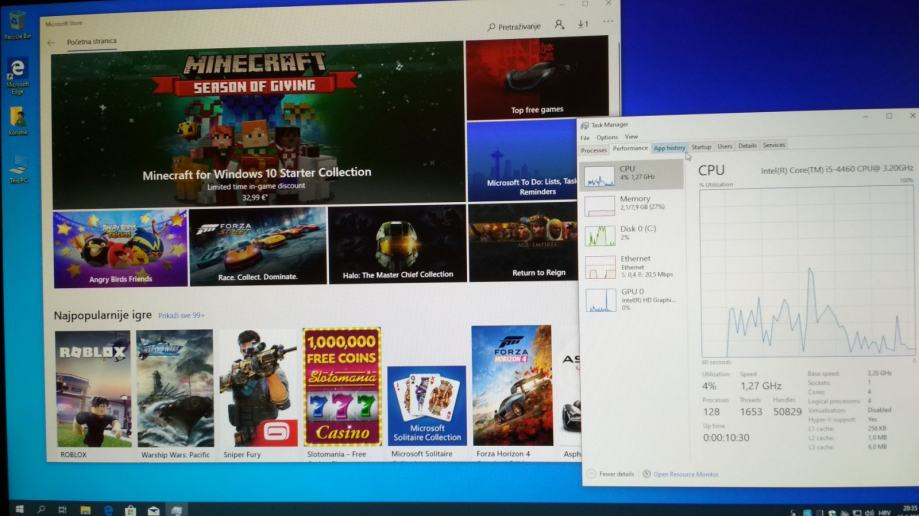The height and width of the screenshot is (516, 919).
Task: Open Forza Horizon 4 game card
Action: tap(512, 392)
